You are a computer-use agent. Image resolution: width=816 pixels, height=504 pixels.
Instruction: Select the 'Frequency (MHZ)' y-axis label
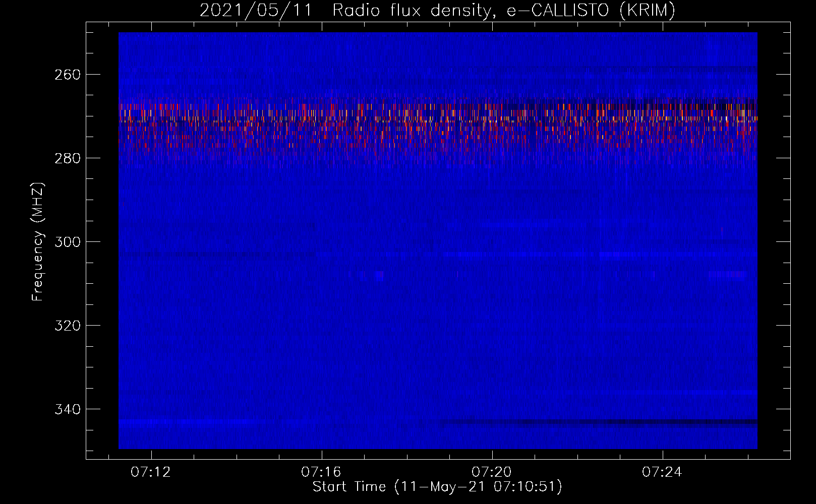pos(38,241)
